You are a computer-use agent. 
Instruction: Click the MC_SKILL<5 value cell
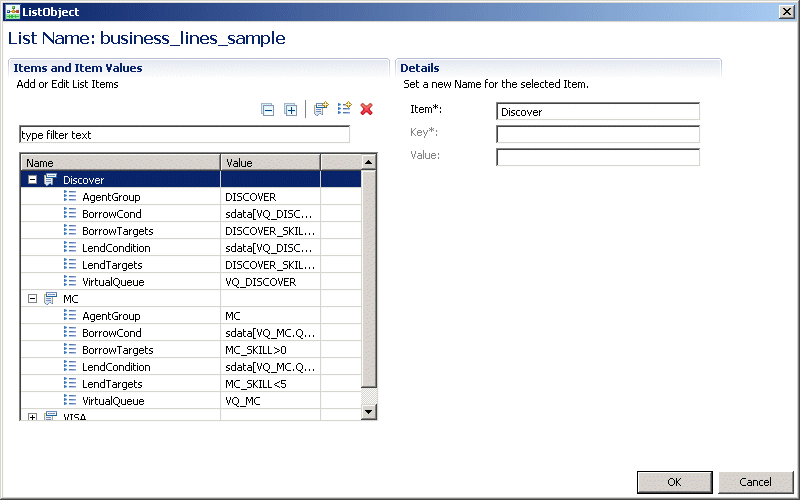click(x=270, y=384)
